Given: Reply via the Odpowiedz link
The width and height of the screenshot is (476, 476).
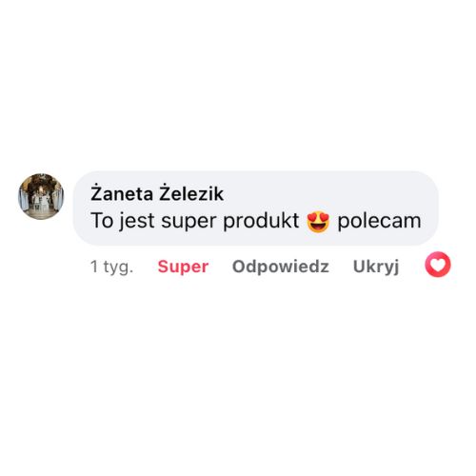Looking at the screenshot, I should 281,267.
